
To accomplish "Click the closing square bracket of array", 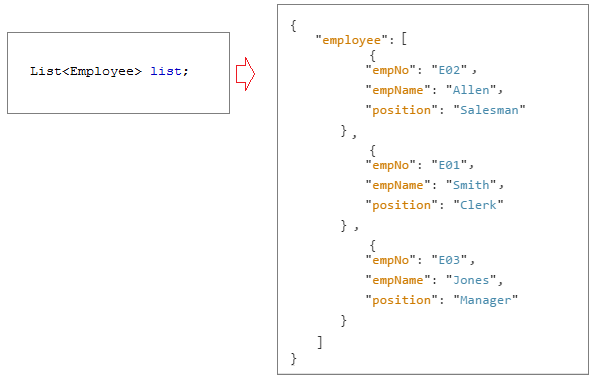I will pyautogui.click(x=320, y=342).
